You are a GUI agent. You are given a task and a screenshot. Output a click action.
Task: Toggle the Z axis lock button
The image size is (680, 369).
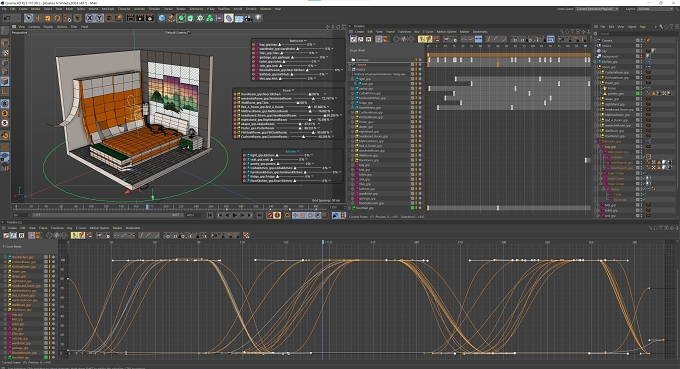point(108,18)
